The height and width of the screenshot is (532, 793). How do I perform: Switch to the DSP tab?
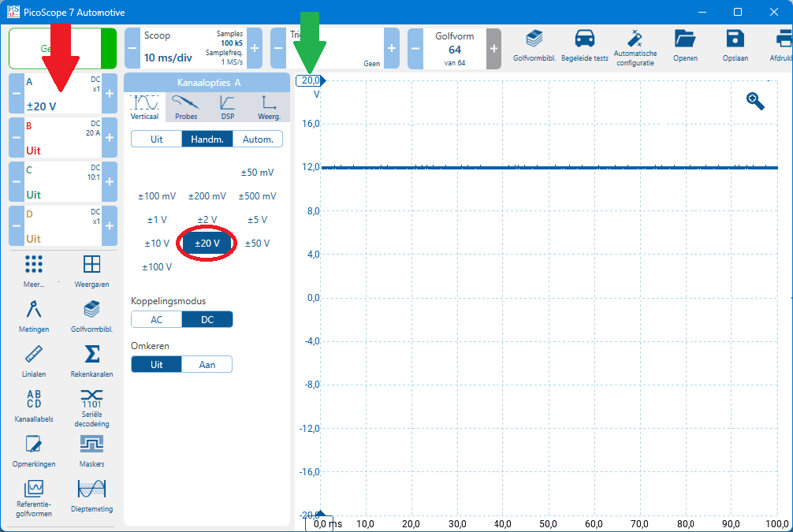(x=227, y=106)
